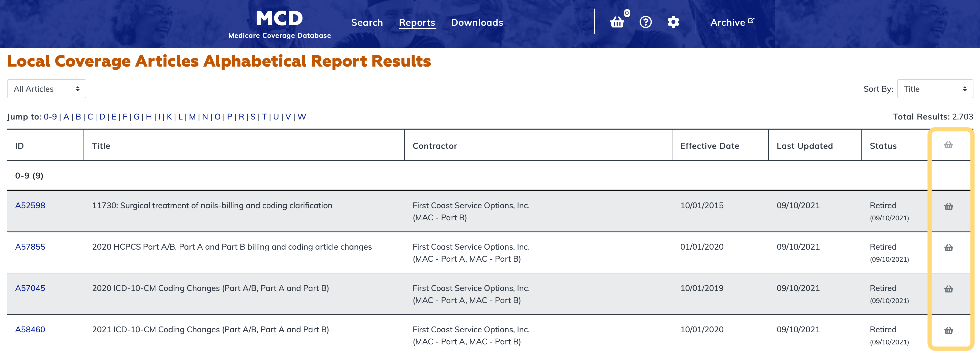Image resolution: width=980 pixels, height=355 pixels.
Task: Add article A58460 to basket
Action: (x=948, y=330)
